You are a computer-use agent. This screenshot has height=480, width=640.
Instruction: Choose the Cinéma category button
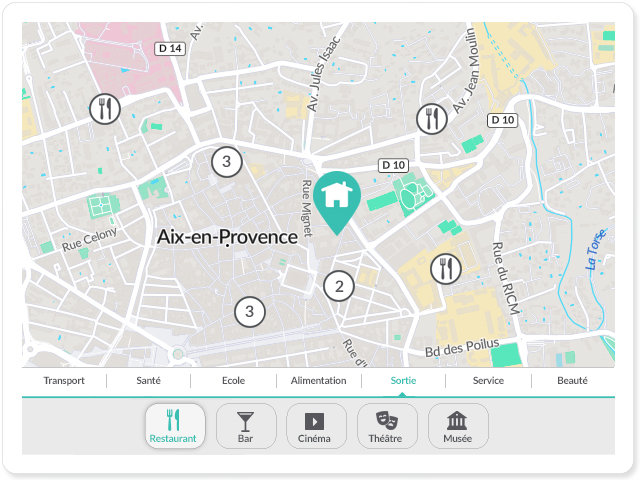(x=316, y=426)
